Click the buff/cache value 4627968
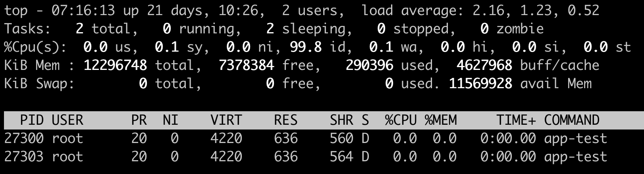644x174 pixels. pos(484,65)
